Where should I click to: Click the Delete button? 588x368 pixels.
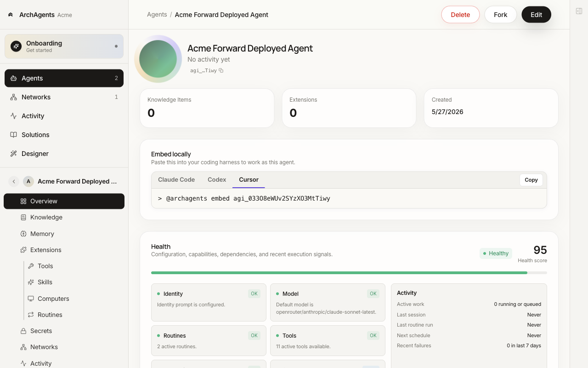tap(460, 15)
